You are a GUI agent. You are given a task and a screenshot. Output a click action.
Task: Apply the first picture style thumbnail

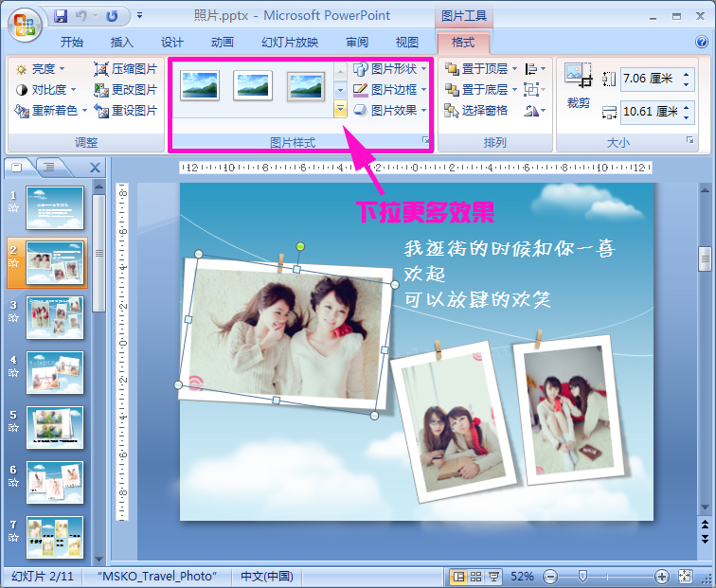[200, 85]
